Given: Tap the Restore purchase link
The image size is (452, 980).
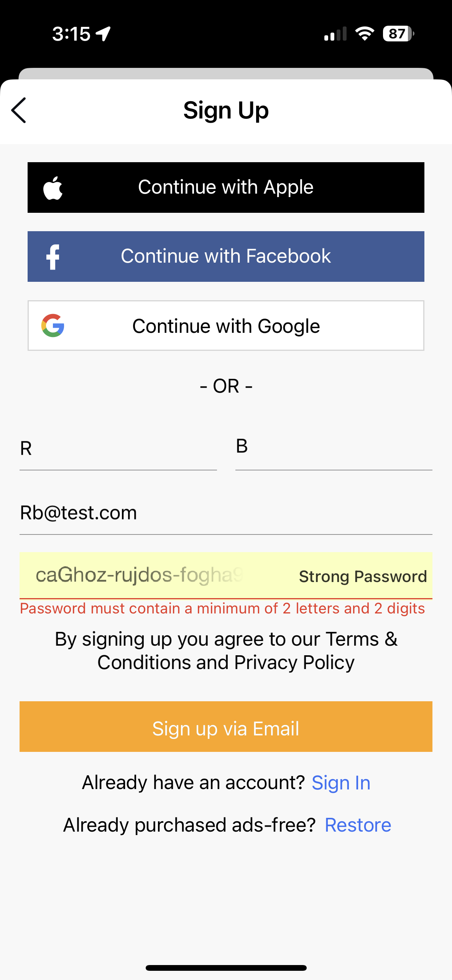Looking at the screenshot, I should coord(358,825).
